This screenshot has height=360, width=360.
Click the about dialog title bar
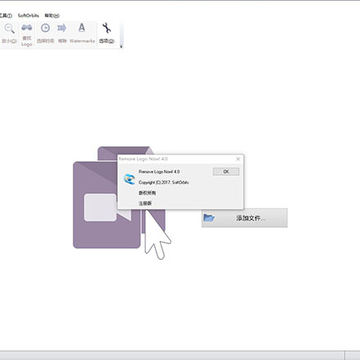tap(180, 159)
